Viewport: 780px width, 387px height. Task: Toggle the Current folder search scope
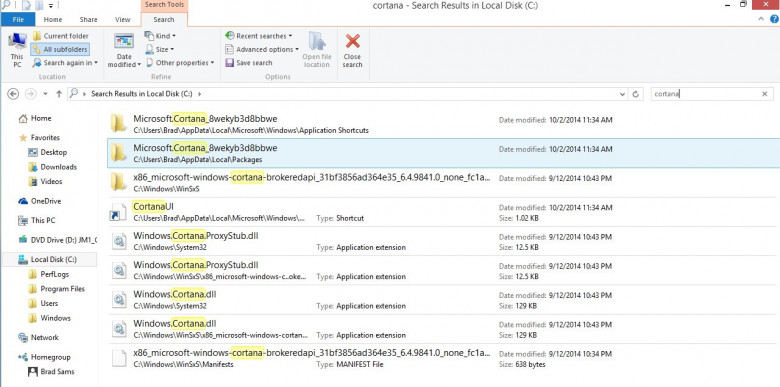pyautogui.click(x=60, y=36)
